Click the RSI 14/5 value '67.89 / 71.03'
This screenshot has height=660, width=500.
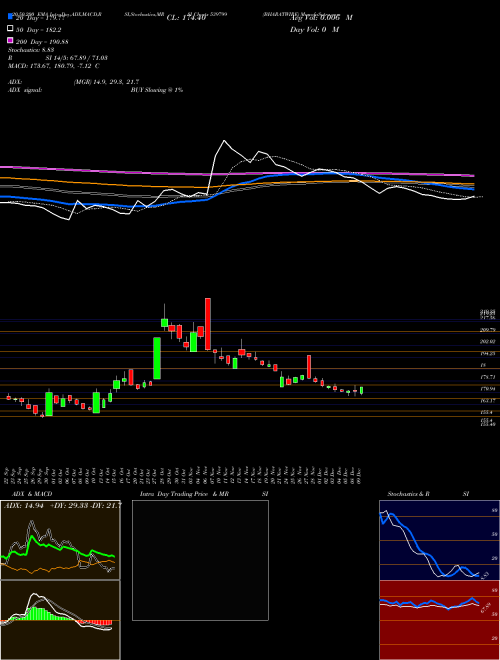(x=88, y=58)
